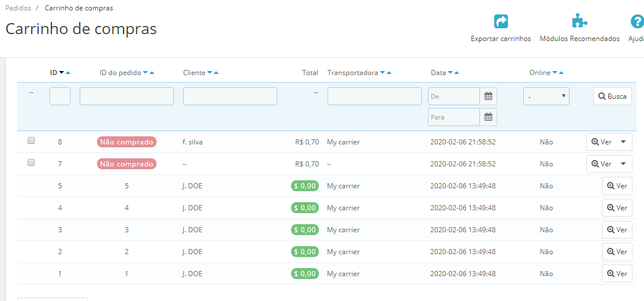Select checkbox for cart 8
This screenshot has height=301, width=644.
tap(31, 140)
